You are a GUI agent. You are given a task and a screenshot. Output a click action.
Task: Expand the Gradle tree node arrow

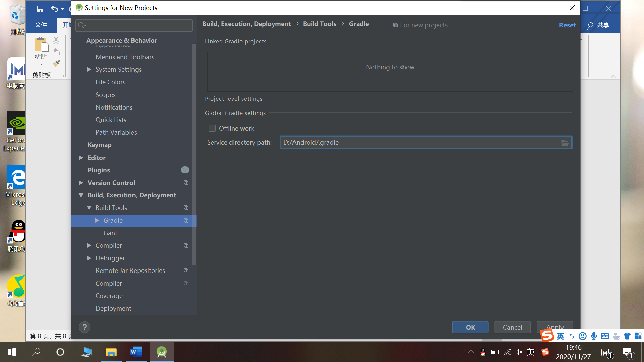[97, 220]
